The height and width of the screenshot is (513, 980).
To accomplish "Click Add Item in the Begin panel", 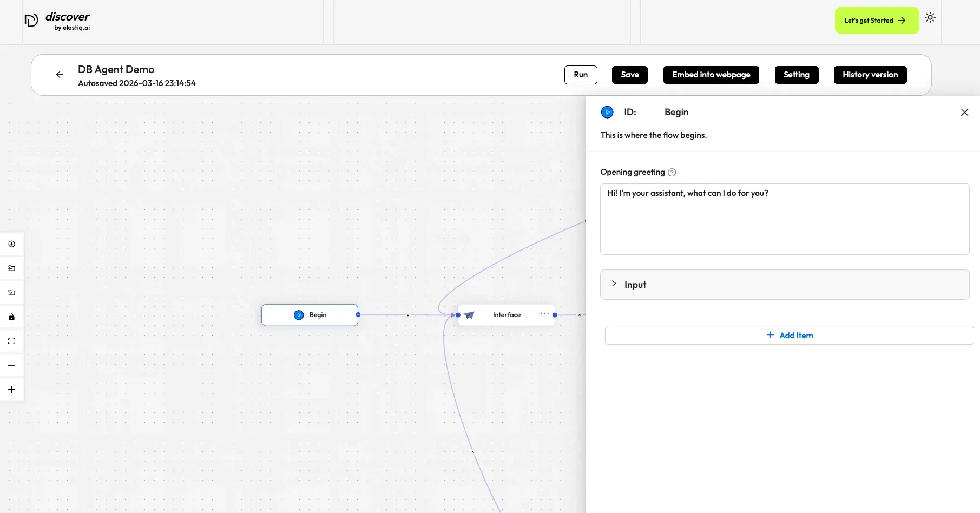I will [x=789, y=336].
